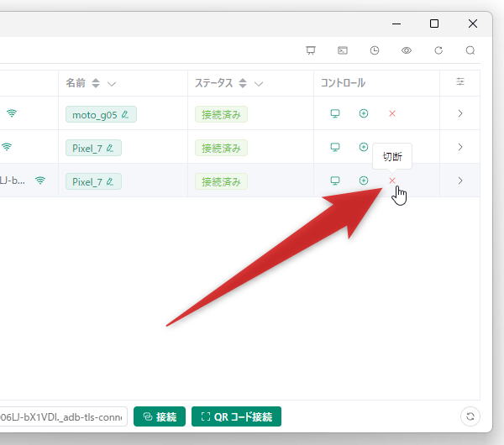Open the terminal console icon
Viewport: 504px width, 445px height.
[x=343, y=50]
